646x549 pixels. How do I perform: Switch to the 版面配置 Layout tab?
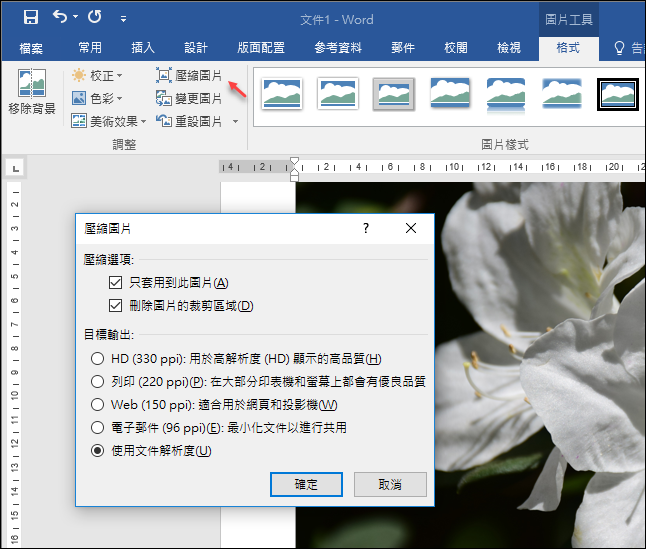261,48
